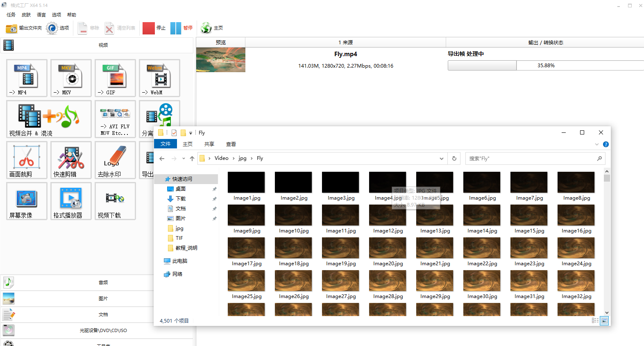The height and width of the screenshot is (346, 644).
Task: Switch Explorer to details view
Action: [x=595, y=321]
